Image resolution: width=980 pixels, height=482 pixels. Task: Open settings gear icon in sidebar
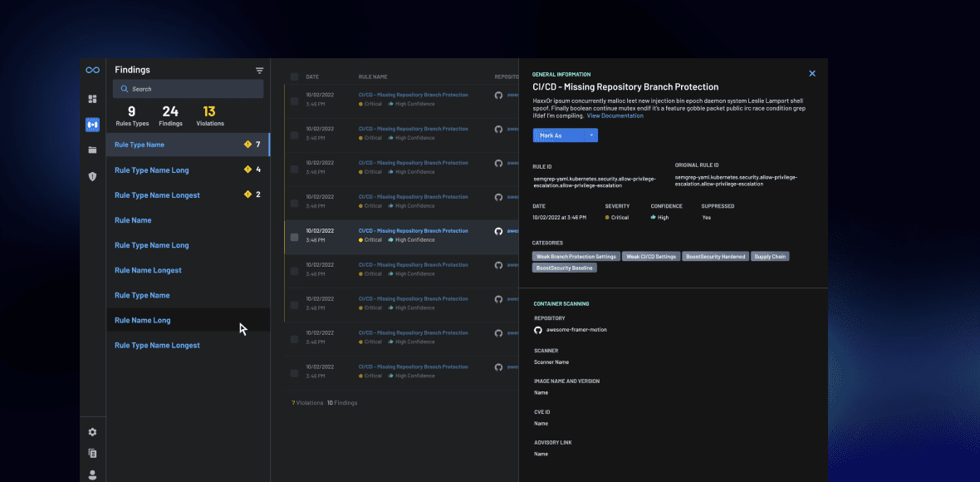pyautogui.click(x=92, y=432)
